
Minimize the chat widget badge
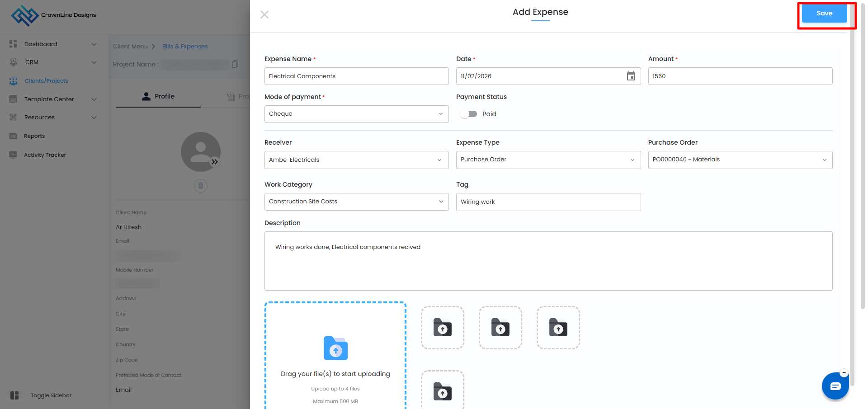pyautogui.click(x=844, y=373)
